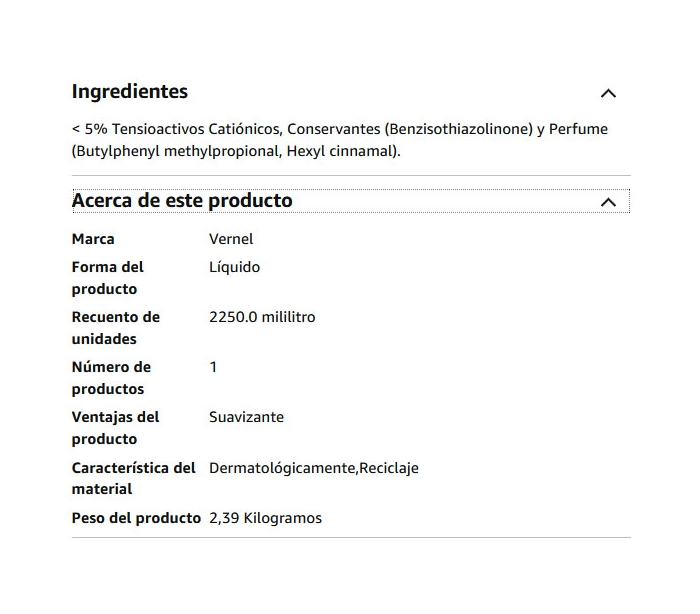Click the 2,39 Kilogramos weight value
Screen dimensions: 700x614
click(x=265, y=518)
